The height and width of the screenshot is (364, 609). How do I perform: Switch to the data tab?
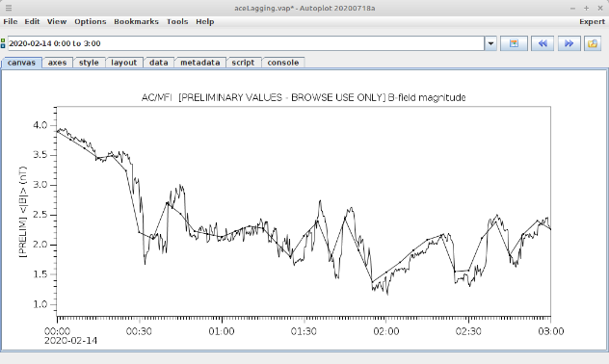158,63
